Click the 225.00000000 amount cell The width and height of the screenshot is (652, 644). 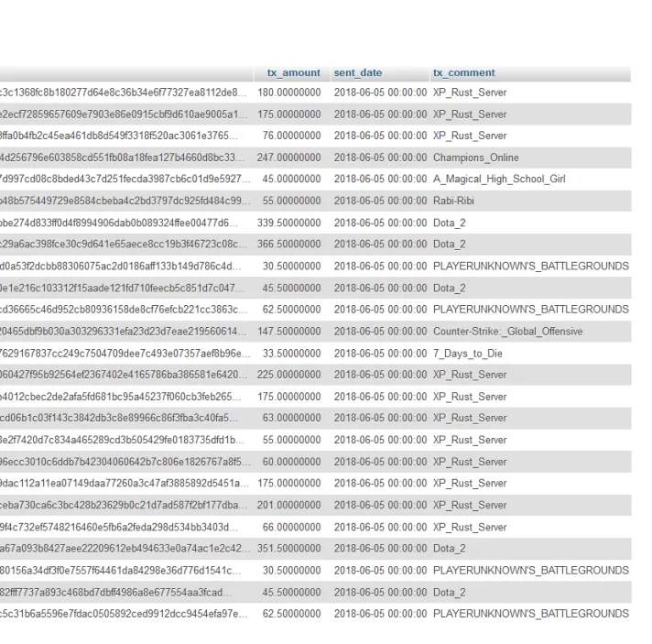(x=289, y=375)
